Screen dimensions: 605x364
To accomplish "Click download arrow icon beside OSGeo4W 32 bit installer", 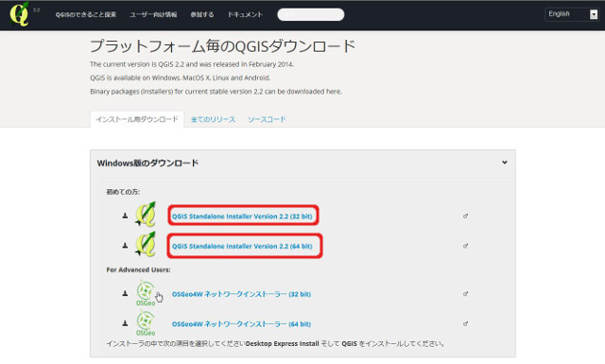I will (x=125, y=293).
